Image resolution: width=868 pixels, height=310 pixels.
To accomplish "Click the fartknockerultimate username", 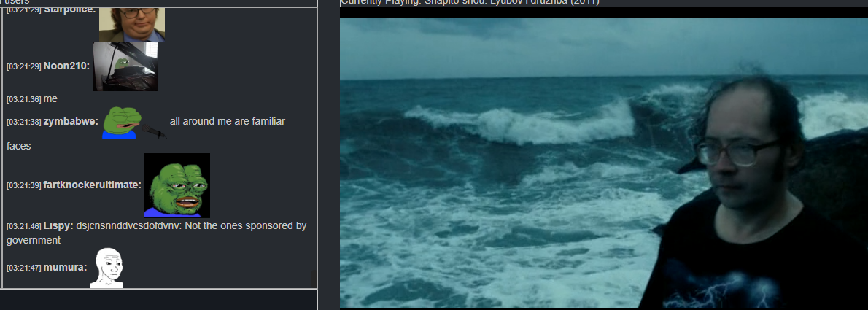I will tap(93, 185).
